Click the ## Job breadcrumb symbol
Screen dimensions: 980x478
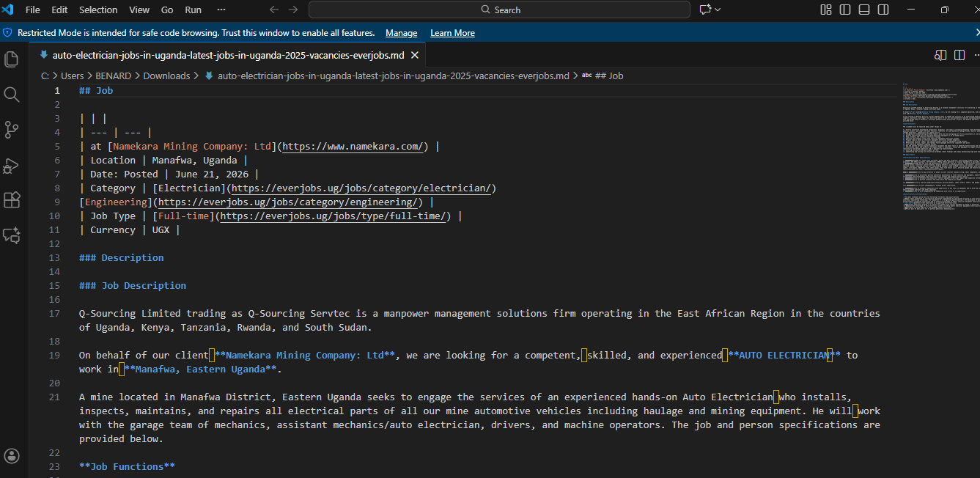609,76
